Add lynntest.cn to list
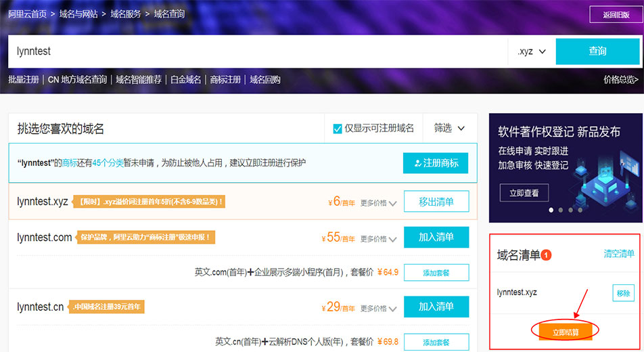This screenshot has height=352, width=644. tap(436, 306)
